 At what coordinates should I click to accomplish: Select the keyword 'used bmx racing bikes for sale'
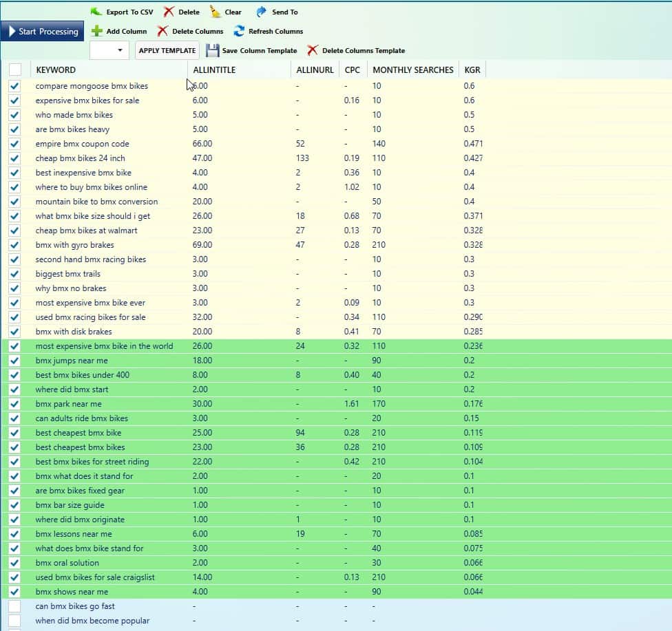click(90, 317)
